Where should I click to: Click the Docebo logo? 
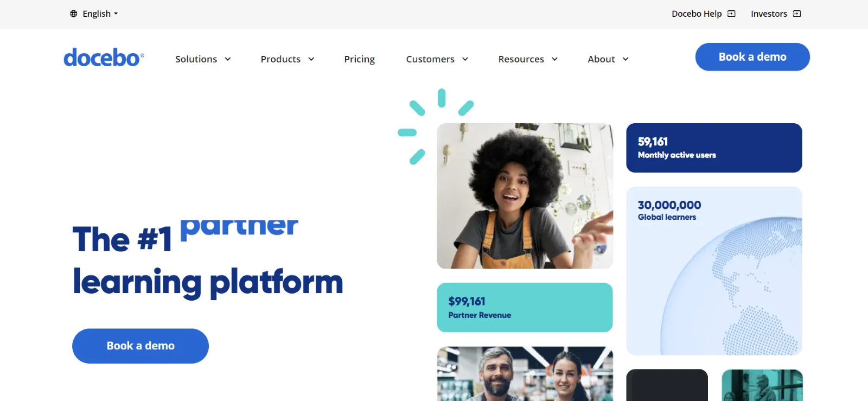104,58
